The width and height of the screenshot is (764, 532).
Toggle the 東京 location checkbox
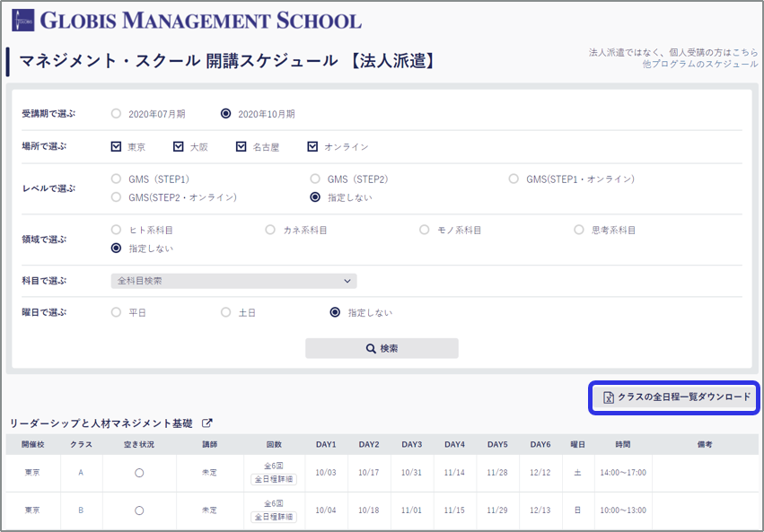(x=116, y=146)
